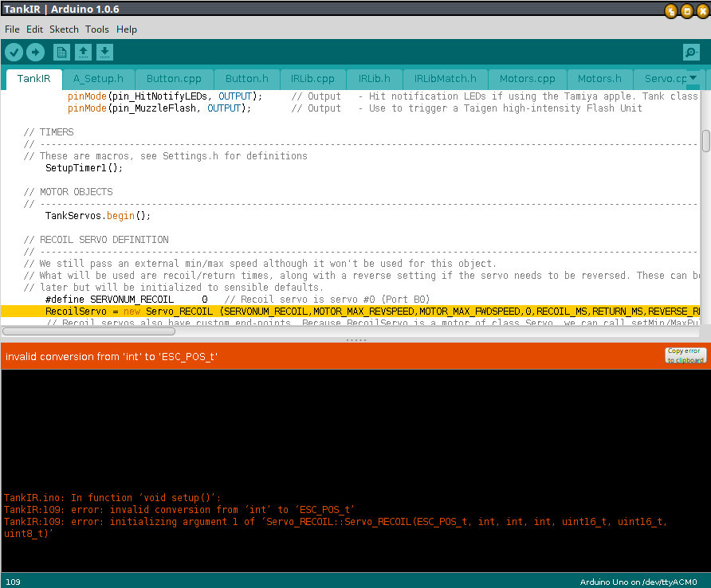Click the 'We still pass an external' comment
Screen dimensions: 711x588
pyautogui.click(x=260, y=264)
